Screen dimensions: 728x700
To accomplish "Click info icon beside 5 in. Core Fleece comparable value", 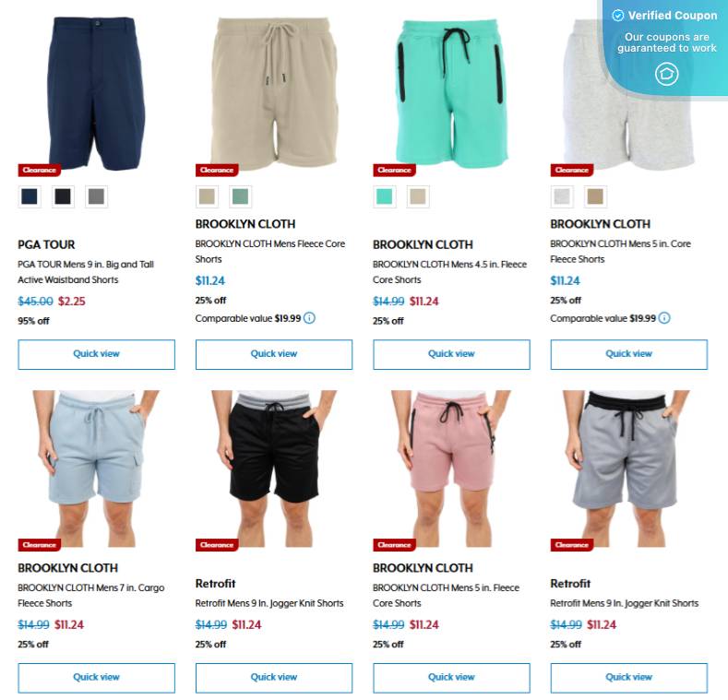I will (664, 318).
